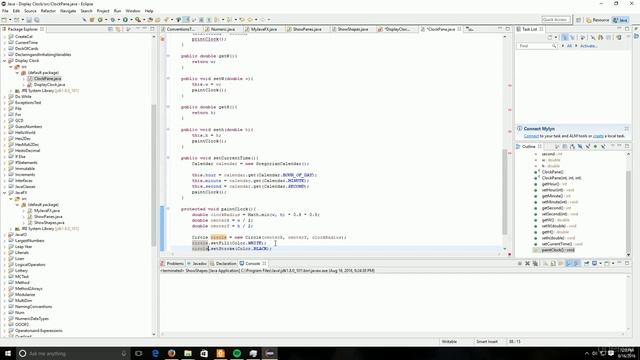640x360 pixels.
Task: Open the File menu
Action: (x=5, y=11)
